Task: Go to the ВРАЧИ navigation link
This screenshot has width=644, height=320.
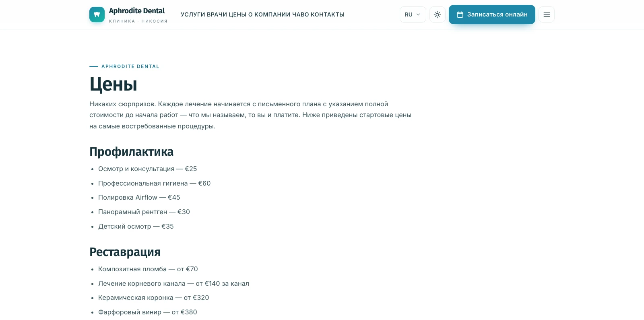Action: click(x=217, y=14)
